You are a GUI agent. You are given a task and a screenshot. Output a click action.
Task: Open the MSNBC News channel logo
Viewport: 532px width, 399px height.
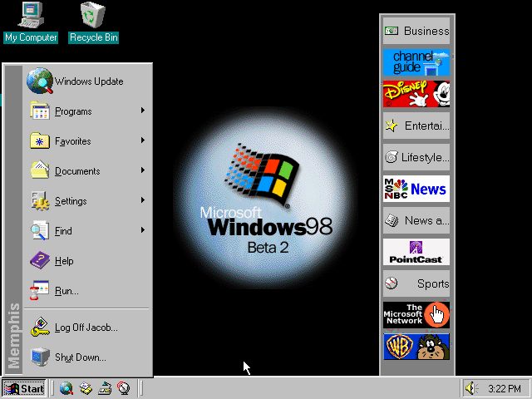[x=416, y=189]
